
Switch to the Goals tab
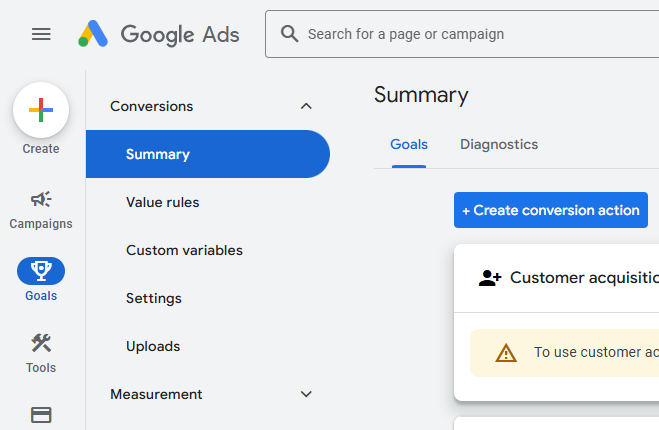409,145
